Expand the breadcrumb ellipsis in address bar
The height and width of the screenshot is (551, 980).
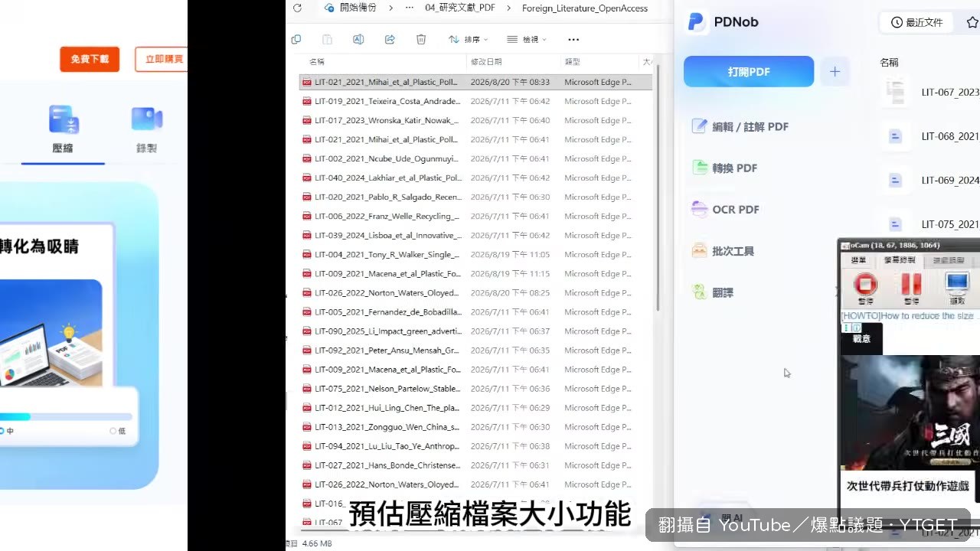(410, 8)
